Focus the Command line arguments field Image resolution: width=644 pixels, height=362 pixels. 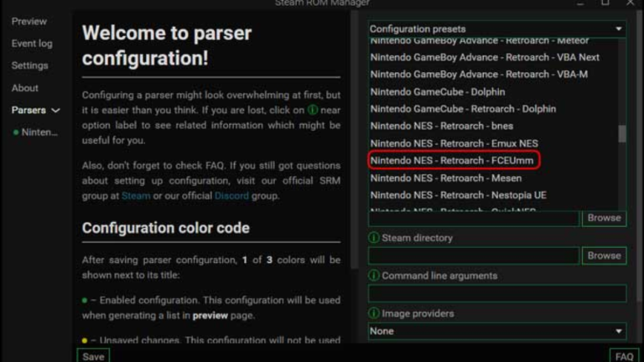point(497,293)
